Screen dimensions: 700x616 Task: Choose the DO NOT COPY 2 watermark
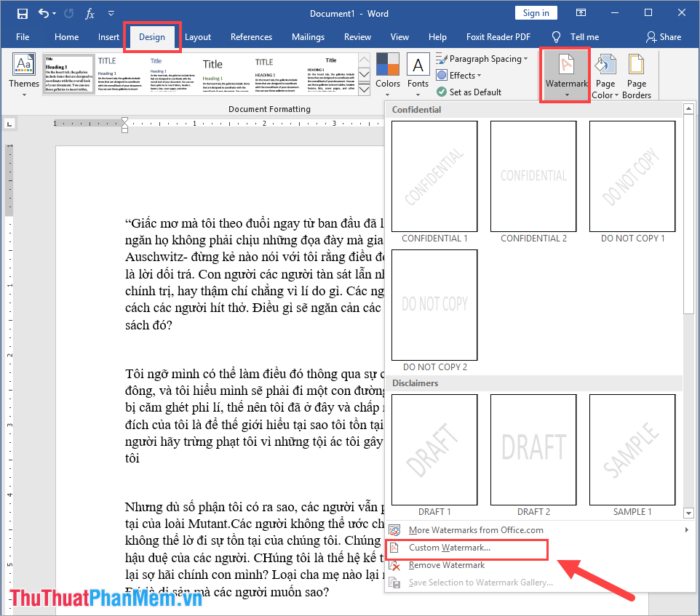pos(434,305)
